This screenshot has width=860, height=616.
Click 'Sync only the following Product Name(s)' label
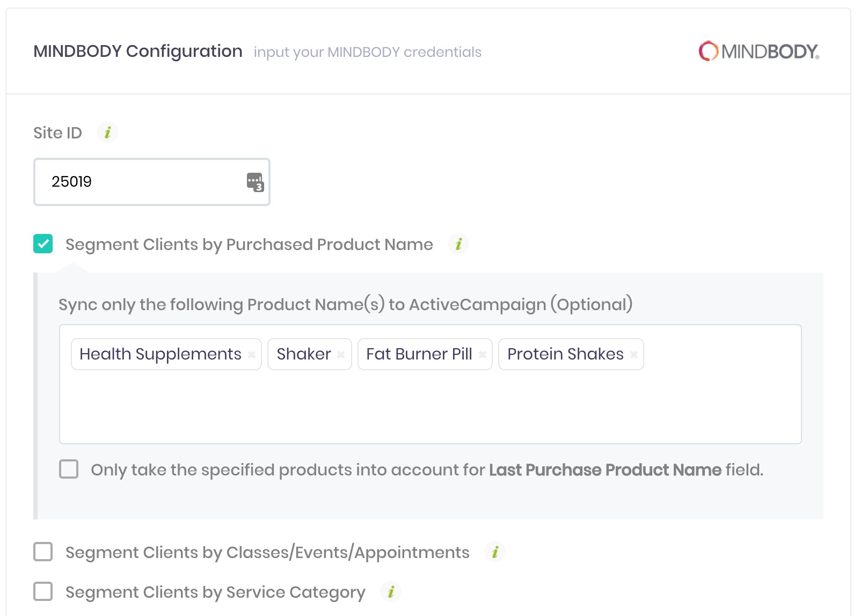[346, 304]
